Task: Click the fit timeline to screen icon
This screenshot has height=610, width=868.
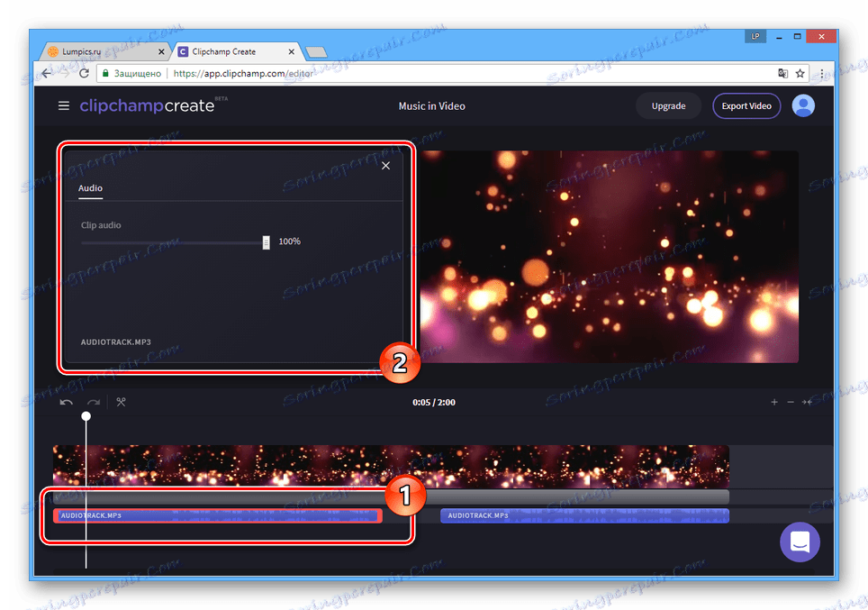Action: pyautogui.click(x=807, y=402)
